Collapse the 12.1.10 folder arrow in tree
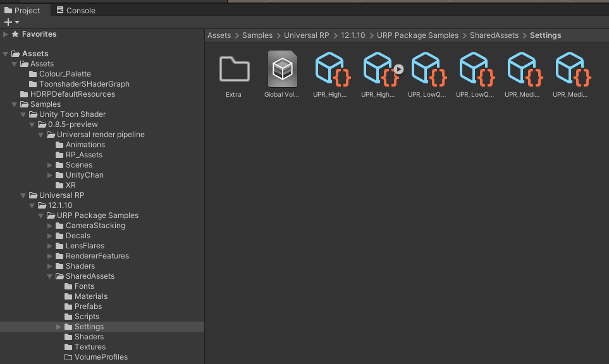The width and height of the screenshot is (609, 364). pyautogui.click(x=32, y=205)
